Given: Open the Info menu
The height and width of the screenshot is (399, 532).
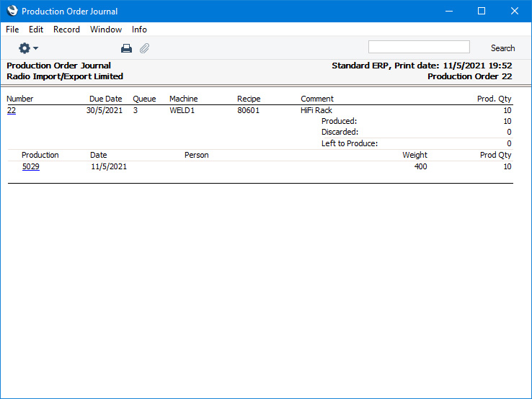Looking at the screenshot, I should point(139,30).
